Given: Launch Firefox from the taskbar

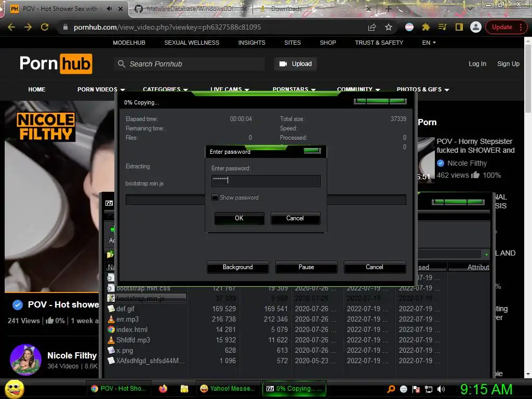Looking at the screenshot, I should (163, 389).
